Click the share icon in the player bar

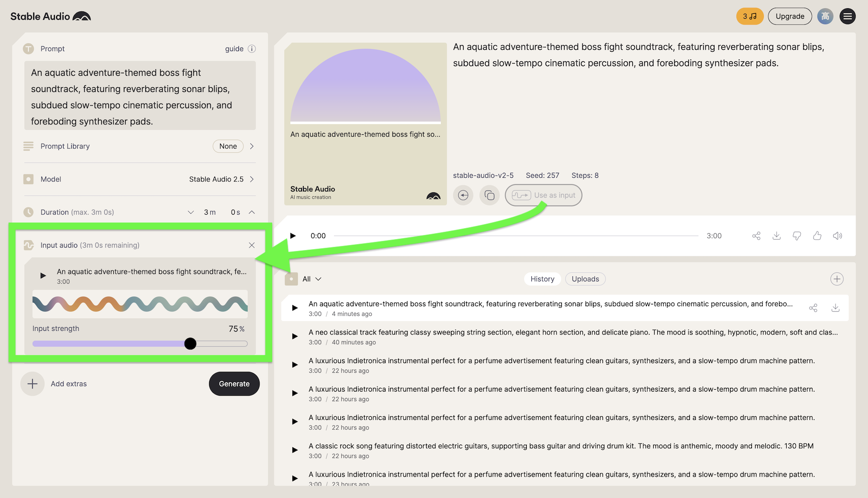(756, 236)
